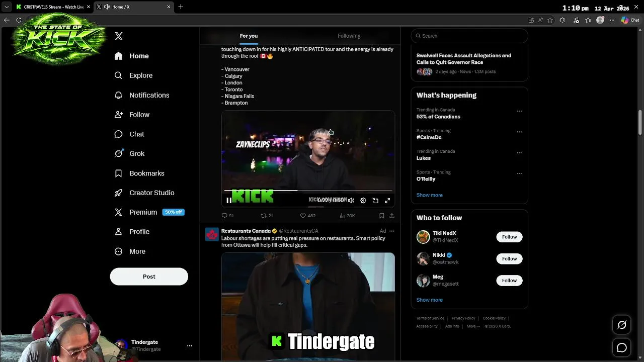Repost the post with 21 reposts

point(267,216)
